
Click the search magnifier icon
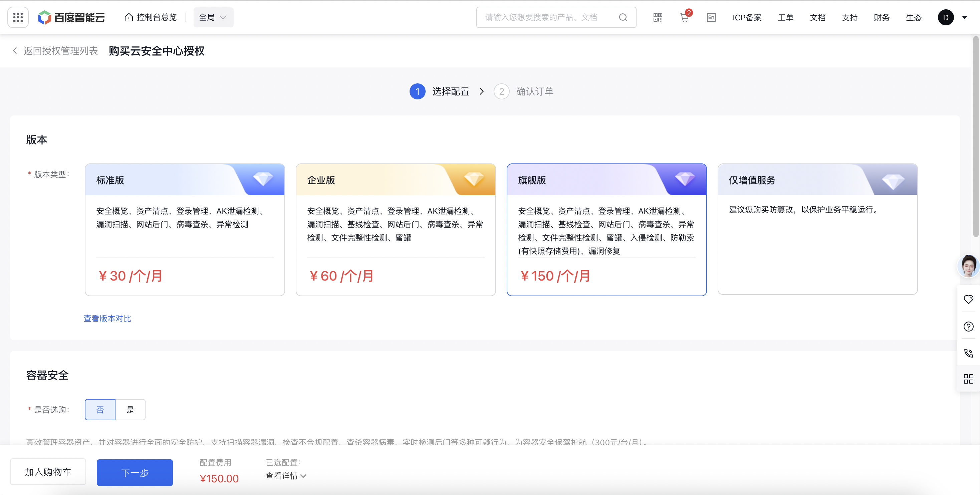pyautogui.click(x=623, y=17)
